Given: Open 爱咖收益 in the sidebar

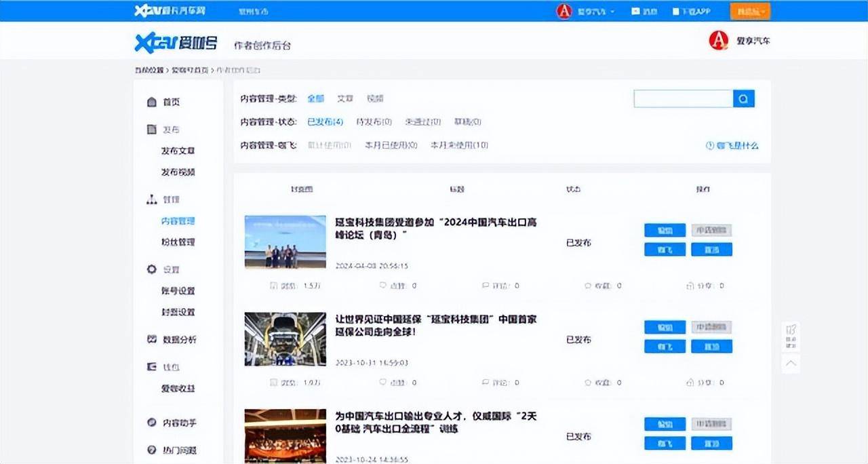Looking at the screenshot, I should [178, 389].
